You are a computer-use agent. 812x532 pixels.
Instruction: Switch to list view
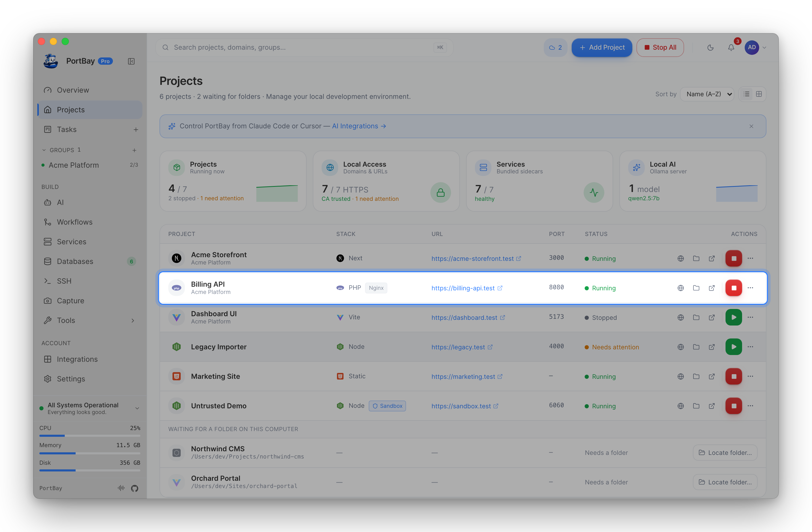point(746,94)
